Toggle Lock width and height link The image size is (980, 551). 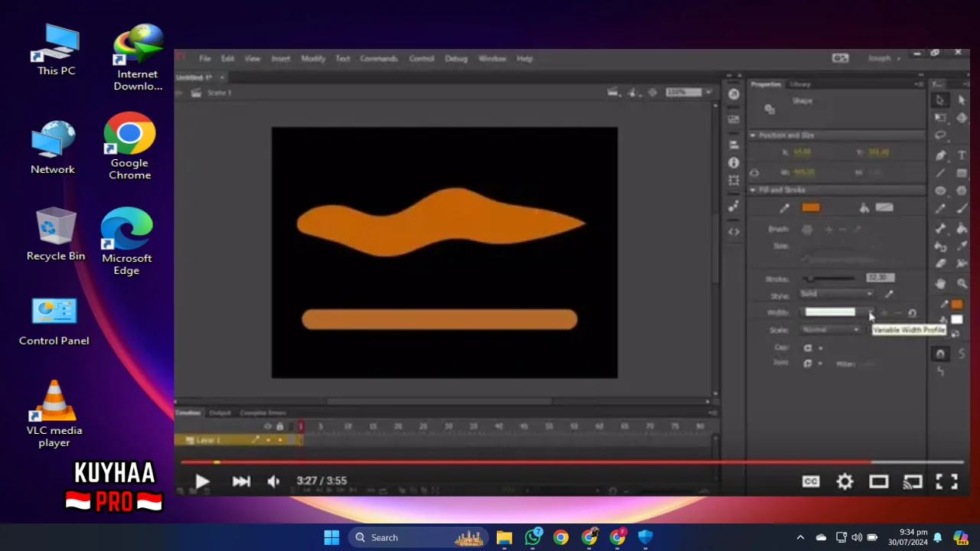[754, 173]
